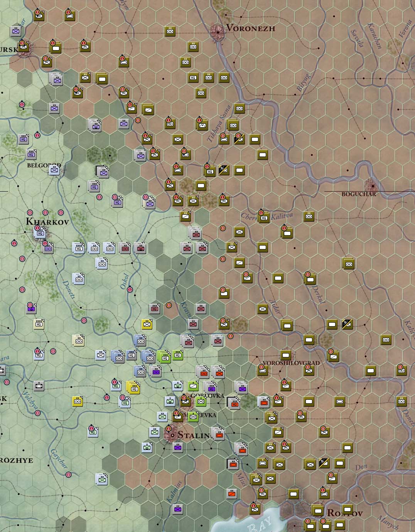Viewport: 415px width, 532px height.
Task: Click the Karachan river label
Action: [374, 36]
